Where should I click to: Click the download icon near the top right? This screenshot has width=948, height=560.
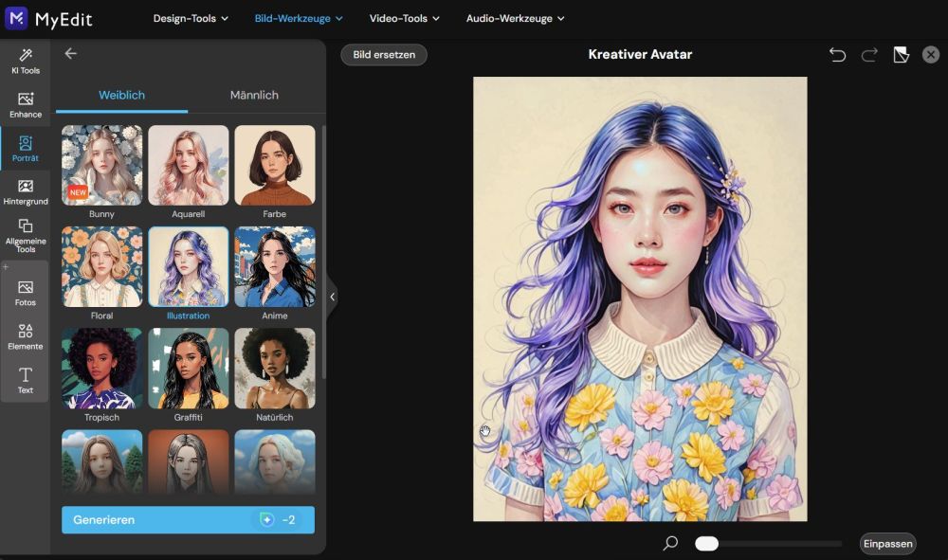pos(901,55)
